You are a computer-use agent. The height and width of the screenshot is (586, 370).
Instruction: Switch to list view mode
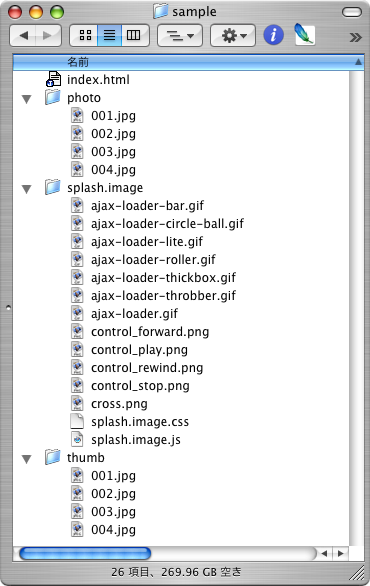(x=110, y=36)
